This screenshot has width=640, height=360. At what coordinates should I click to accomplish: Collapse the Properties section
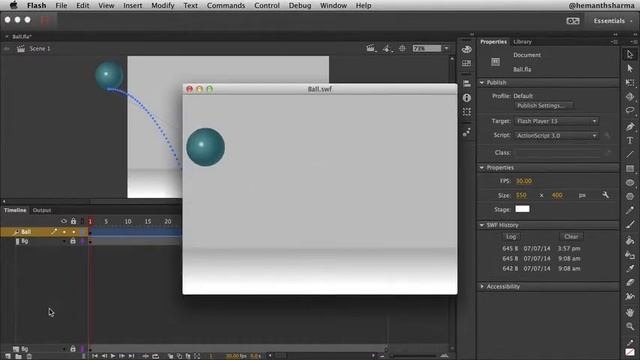482,168
